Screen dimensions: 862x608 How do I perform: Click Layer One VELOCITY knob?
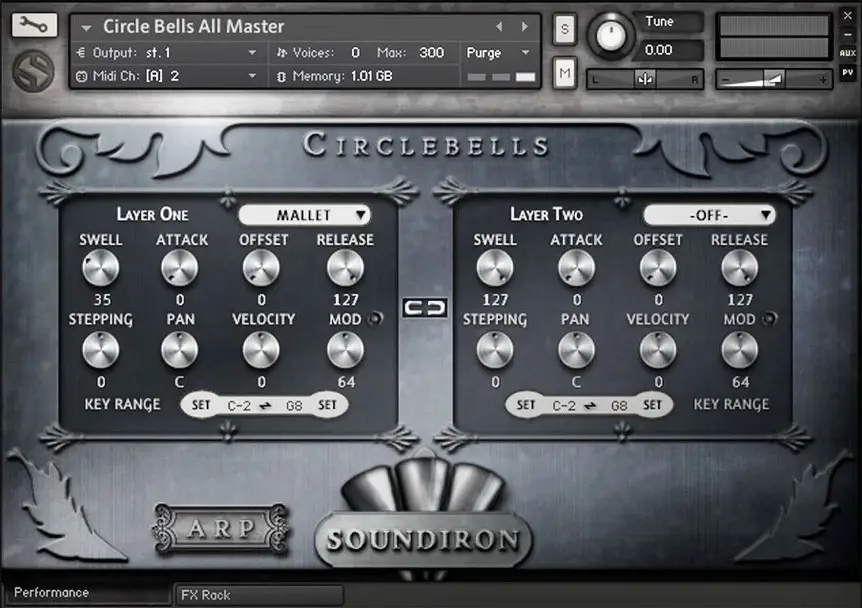coord(261,350)
